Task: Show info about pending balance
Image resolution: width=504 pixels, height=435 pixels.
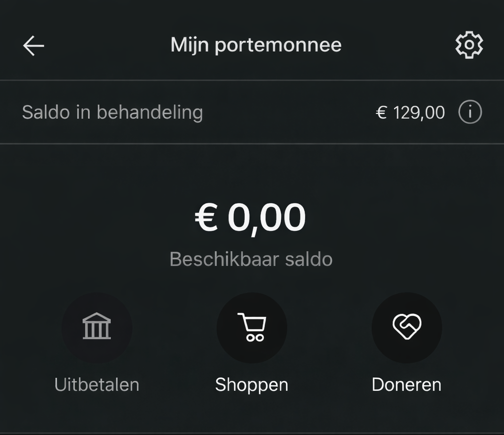Action: click(470, 113)
